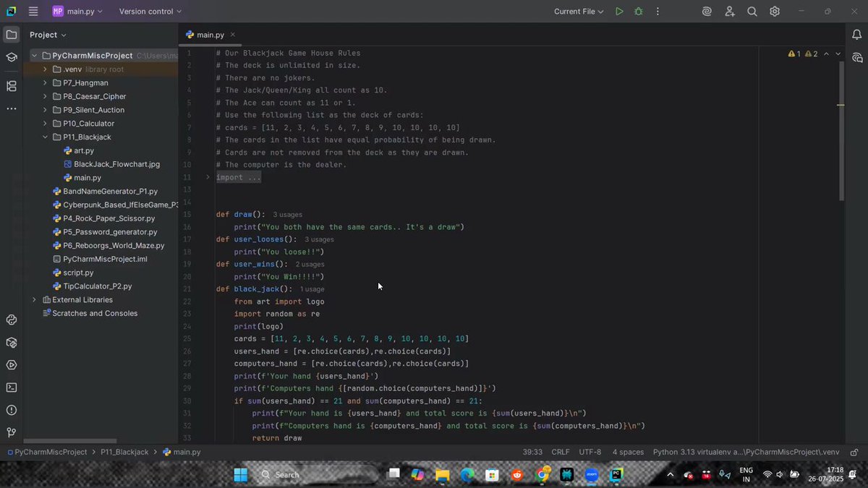Select Scratches and Consoles node
Image resolution: width=868 pixels, height=488 pixels.
(90, 314)
